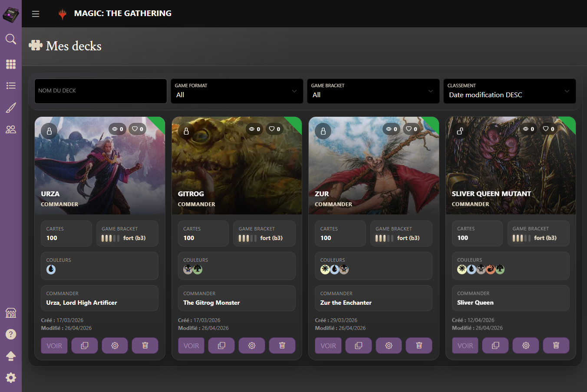Duplicate the Gitrog deck

(x=221, y=346)
